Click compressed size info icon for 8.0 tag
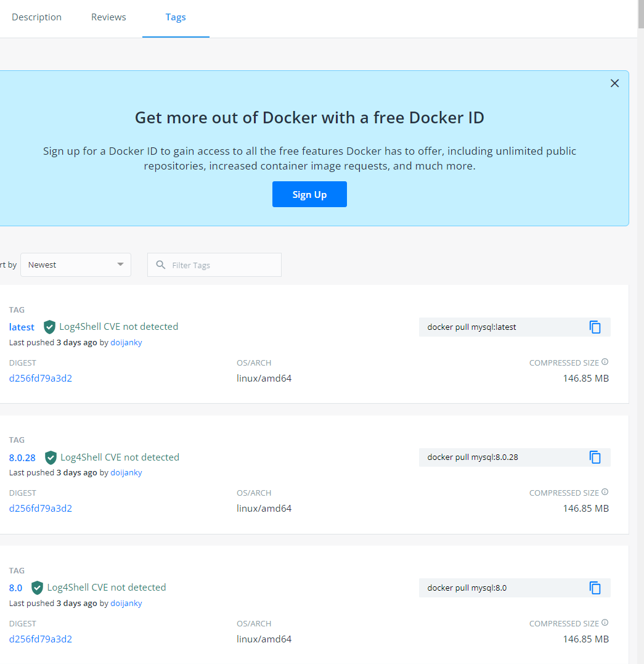This screenshot has width=644, height=664. (x=605, y=623)
